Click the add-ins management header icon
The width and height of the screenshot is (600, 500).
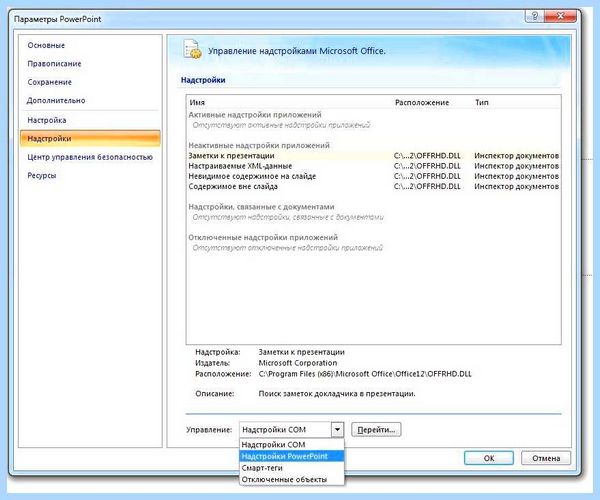(192, 49)
